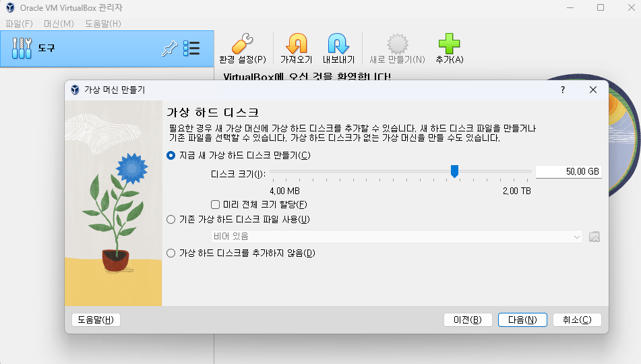Open the 파일(F) menu
This screenshot has height=364, width=641.
pyautogui.click(x=20, y=24)
